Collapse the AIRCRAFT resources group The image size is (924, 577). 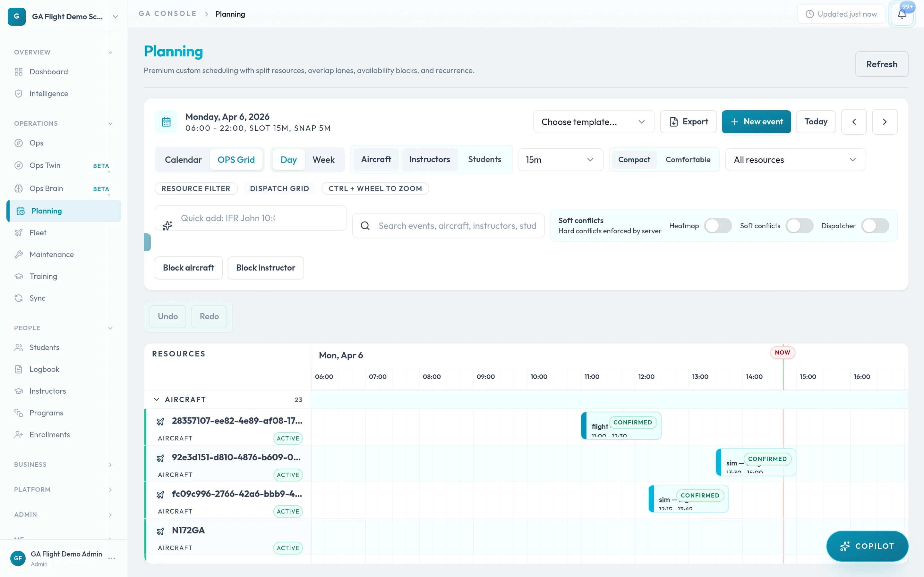click(157, 399)
